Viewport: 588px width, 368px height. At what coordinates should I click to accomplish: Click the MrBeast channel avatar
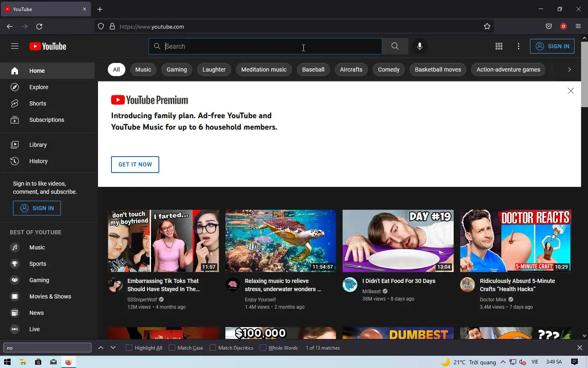pyautogui.click(x=350, y=285)
